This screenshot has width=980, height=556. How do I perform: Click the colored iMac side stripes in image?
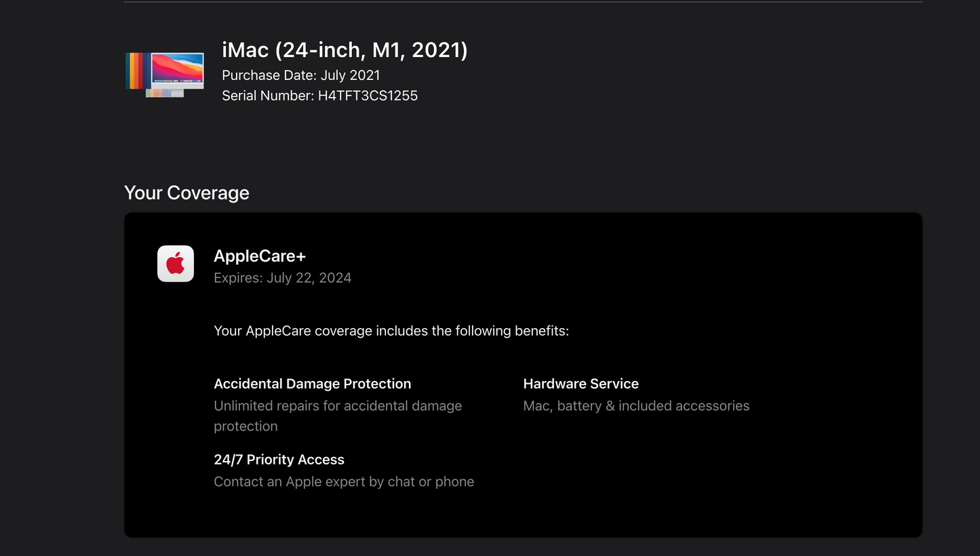point(137,71)
